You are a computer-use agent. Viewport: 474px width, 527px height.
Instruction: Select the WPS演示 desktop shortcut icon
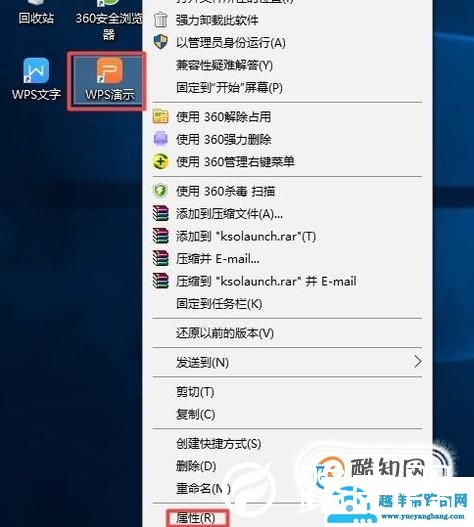(110, 80)
